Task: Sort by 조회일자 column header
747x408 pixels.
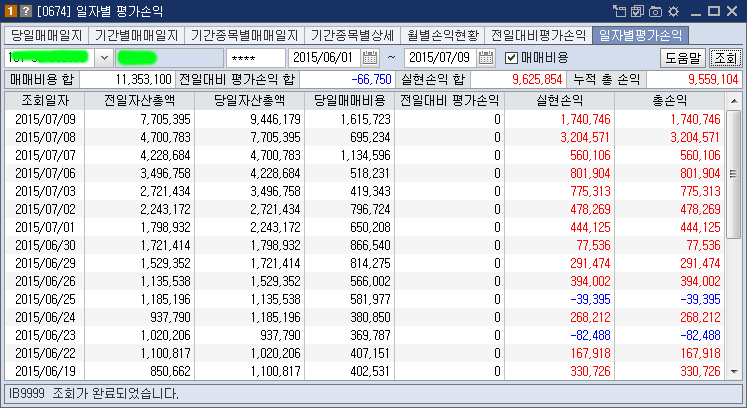Action: click(45, 101)
